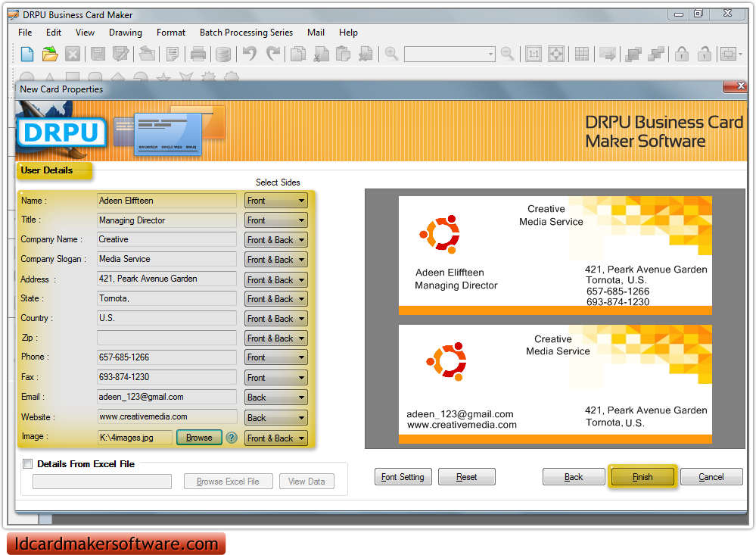Viewport: 756px width, 555px height.
Task: Click the 1:1 actual size icon
Action: [x=534, y=54]
